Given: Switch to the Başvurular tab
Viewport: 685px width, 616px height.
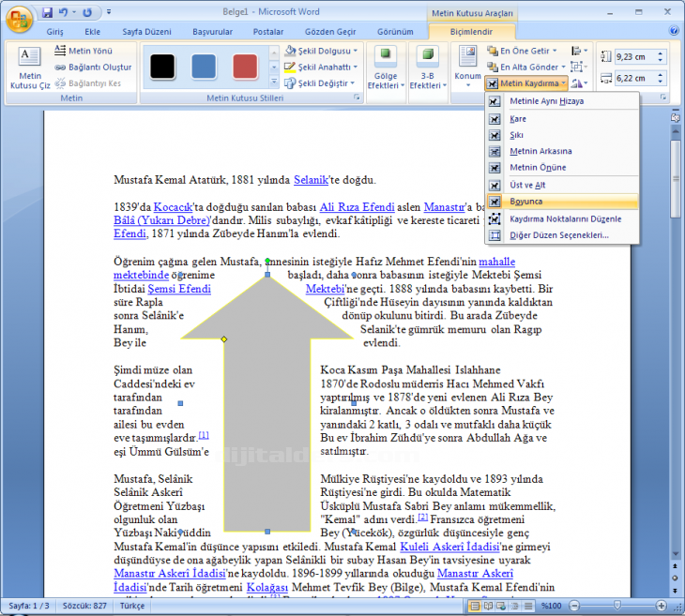Looking at the screenshot, I should tap(213, 32).
